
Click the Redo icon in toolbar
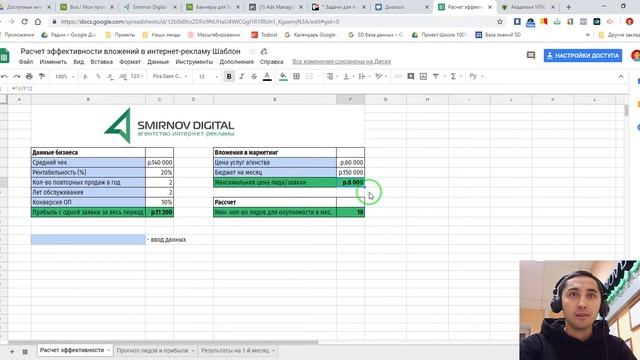click(17, 76)
